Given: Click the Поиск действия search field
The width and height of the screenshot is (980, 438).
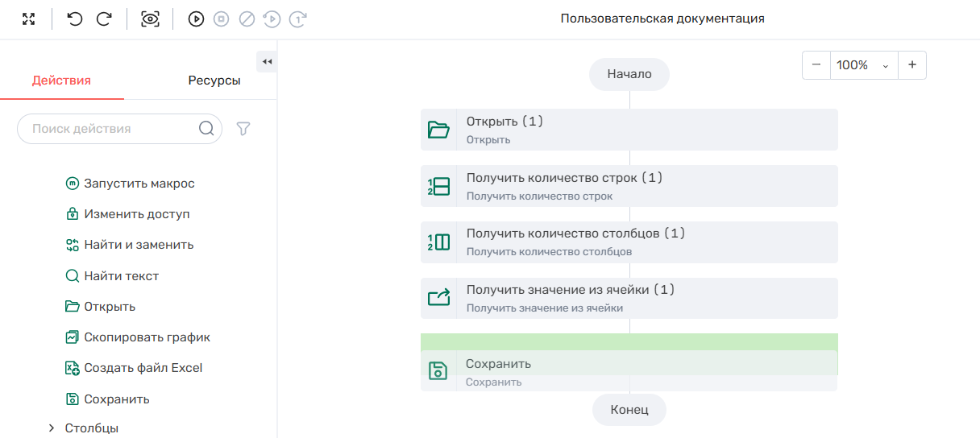Looking at the screenshot, I should point(109,129).
